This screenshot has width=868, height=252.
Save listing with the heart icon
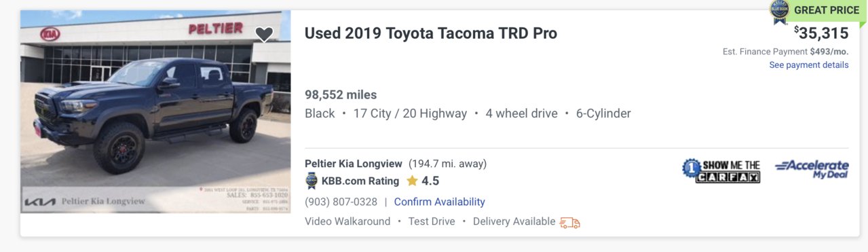point(264,34)
